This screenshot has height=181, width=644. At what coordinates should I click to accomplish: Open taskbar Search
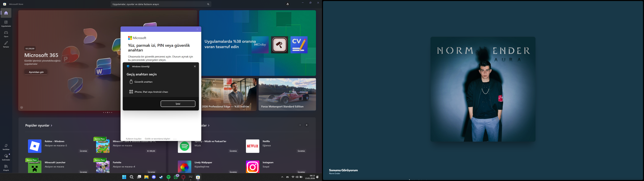[x=131, y=177]
